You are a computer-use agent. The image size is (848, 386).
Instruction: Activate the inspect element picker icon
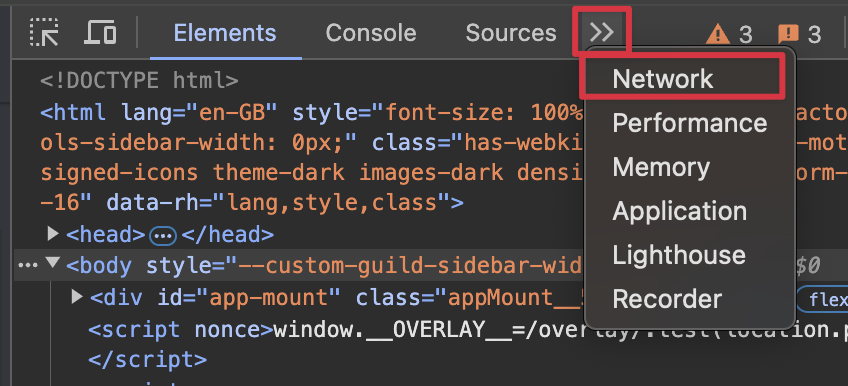pyautogui.click(x=44, y=32)
